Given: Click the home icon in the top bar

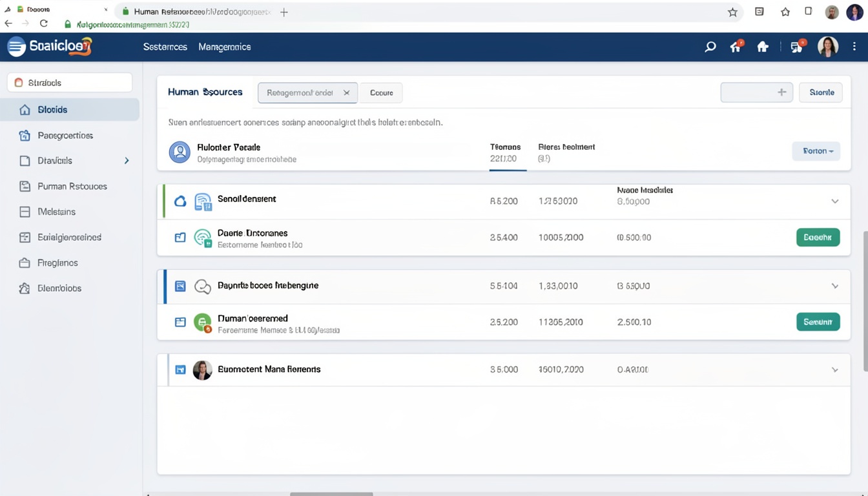Looking at the screenshot, I should [763, 46].
